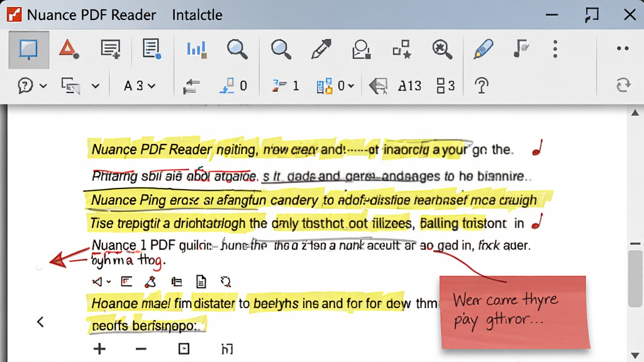
Task: Click the red music note beside fourth line
Action: click(x=537, y=222)
